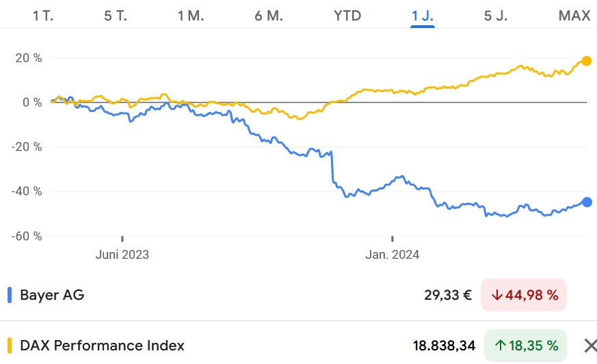This screenshot has height=364, width=597.
Task: Click the Juni 2023 axis marker
Action: pyautogui.click(x=122, y=255)
